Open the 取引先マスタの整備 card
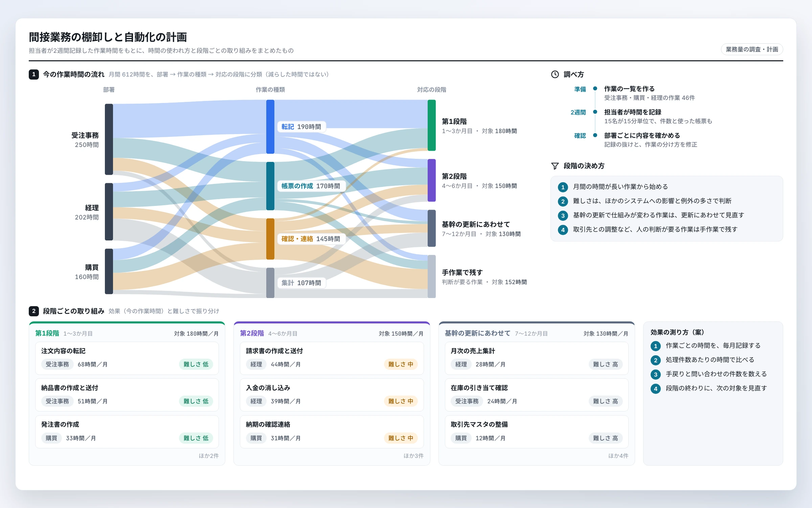This screenshot has width=812, height=508. (x=537, y=432)
